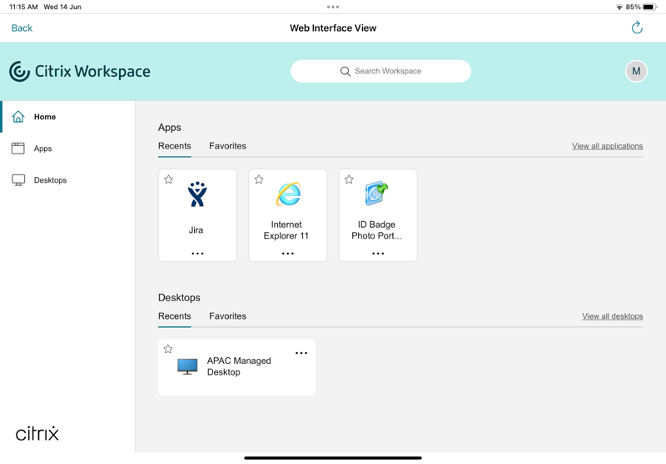Open the user avatar labeled M
The height and width of the screenshot is (464, 666).
636,71
